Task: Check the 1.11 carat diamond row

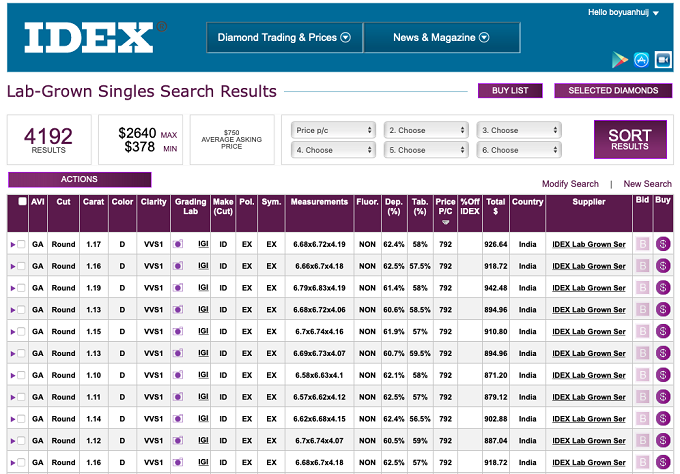Action: (21, 397)
